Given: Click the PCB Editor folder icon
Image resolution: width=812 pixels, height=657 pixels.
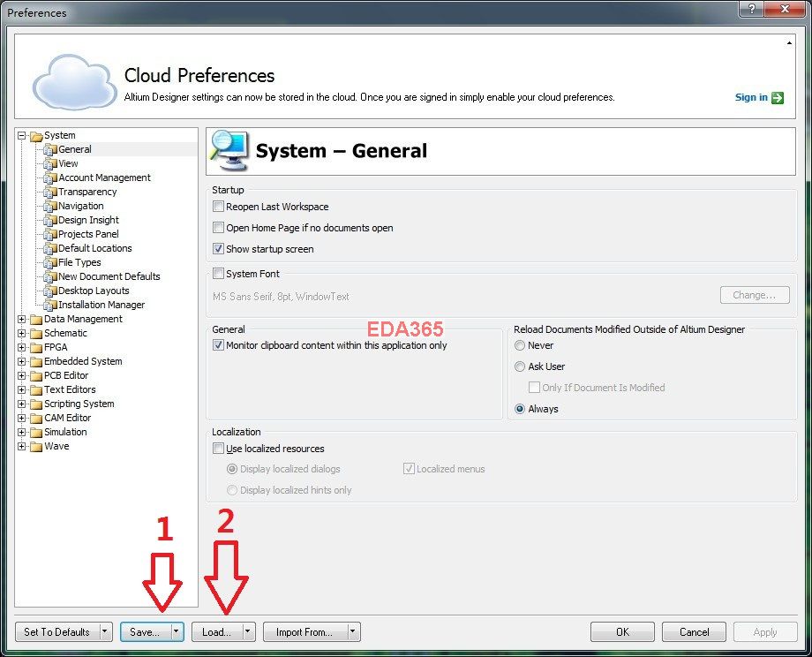Looking at the screenshot, I should [x=36, y=376].
